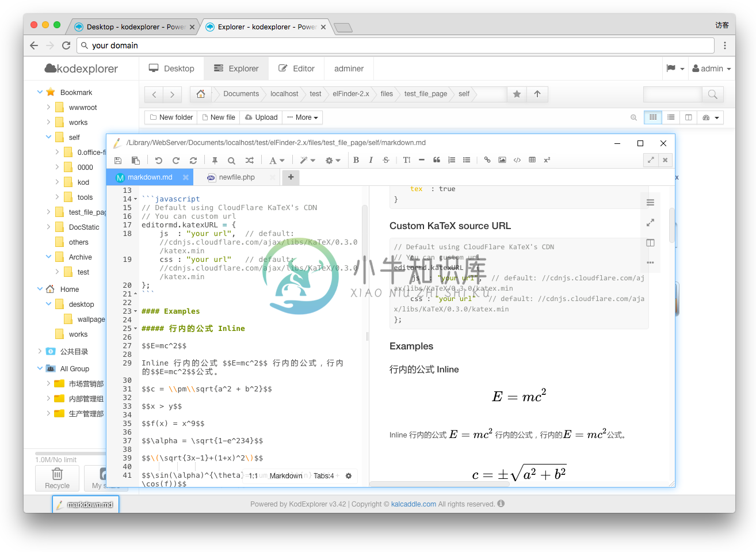The image size is (756, 552).
Task: Add a new editor tab with plus
Action: pos(291,177)
